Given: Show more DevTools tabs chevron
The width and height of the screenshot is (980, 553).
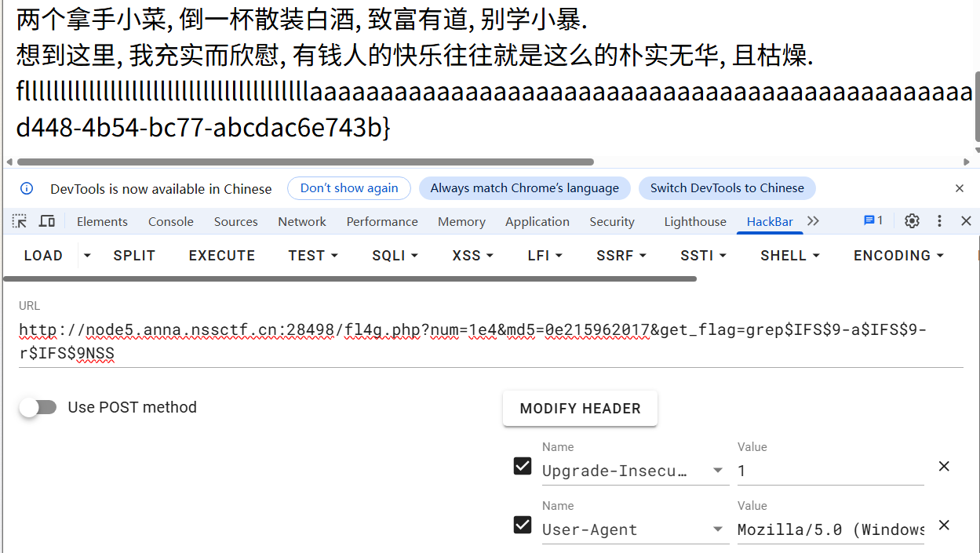Looking at the screenshot, I should point(813,221).
